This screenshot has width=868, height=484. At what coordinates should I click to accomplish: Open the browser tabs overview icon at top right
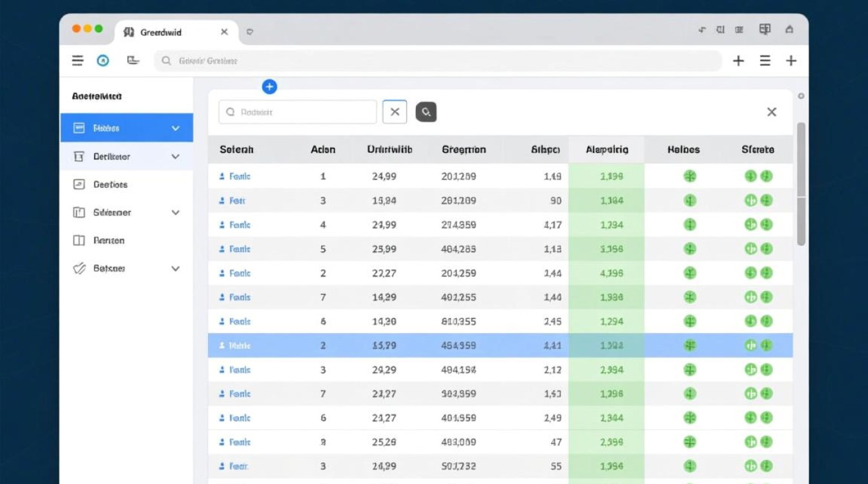(x=765, y=29)
